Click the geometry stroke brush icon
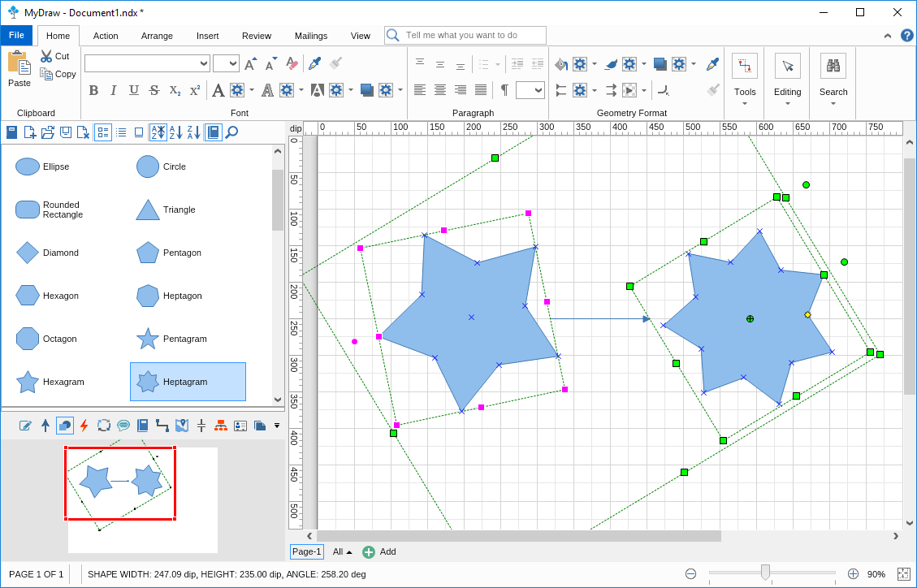917x588 pixels. (611, 63)
